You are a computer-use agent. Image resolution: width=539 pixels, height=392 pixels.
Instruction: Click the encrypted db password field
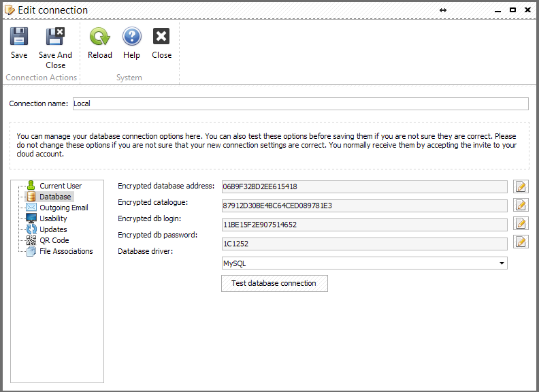(364, 244)
